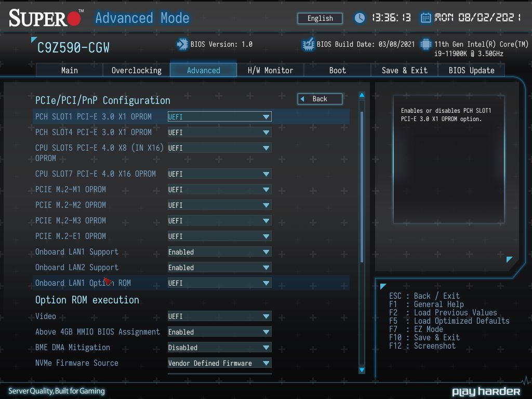Open the Boot tab
The width and height of the screenshot is (532, 399).
[337, 70]
